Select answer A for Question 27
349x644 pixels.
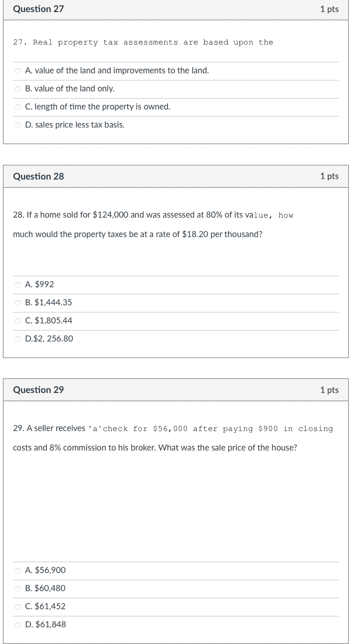tap(18, 71)
